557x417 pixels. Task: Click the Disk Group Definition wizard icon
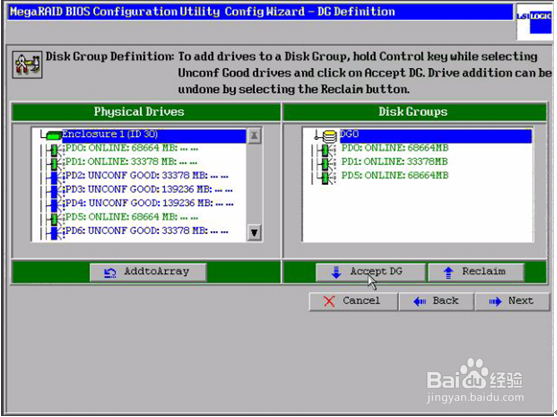[x=27, y=64]
